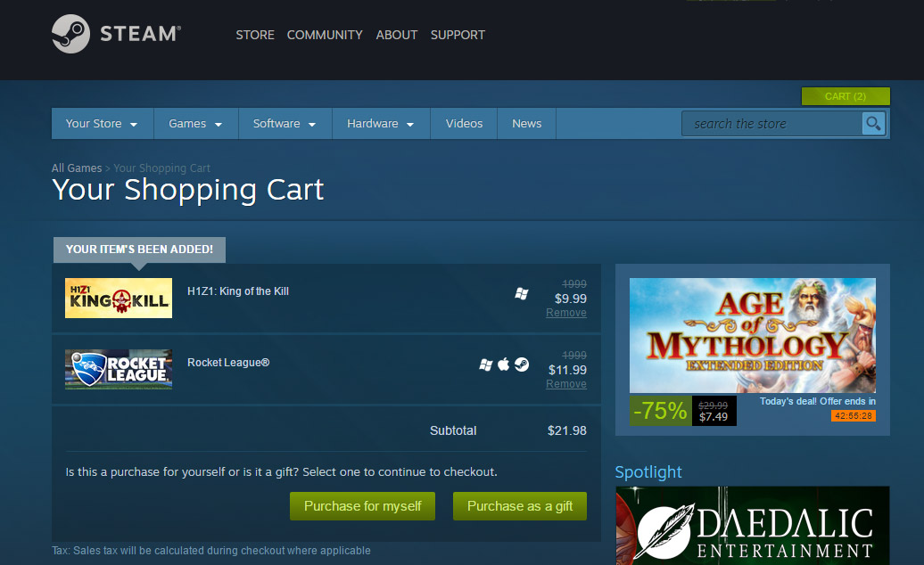Open the COMMUNITY top menu
The height and width of the screenshot is (565, 924).
click(x=325, y=35)
